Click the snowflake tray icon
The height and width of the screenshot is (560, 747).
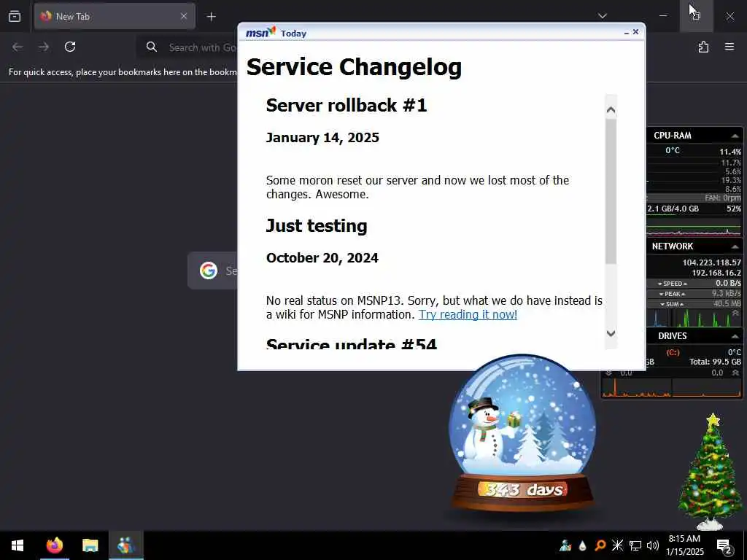point(617,545)
